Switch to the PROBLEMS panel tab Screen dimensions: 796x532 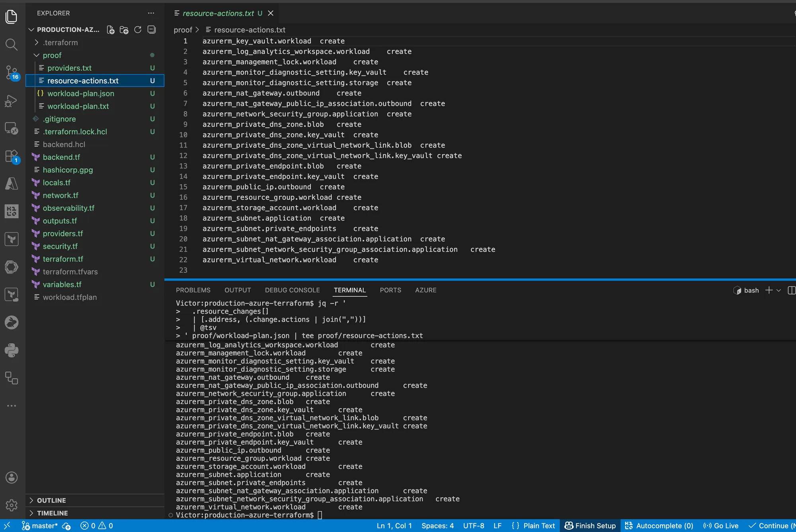point(193,290)
